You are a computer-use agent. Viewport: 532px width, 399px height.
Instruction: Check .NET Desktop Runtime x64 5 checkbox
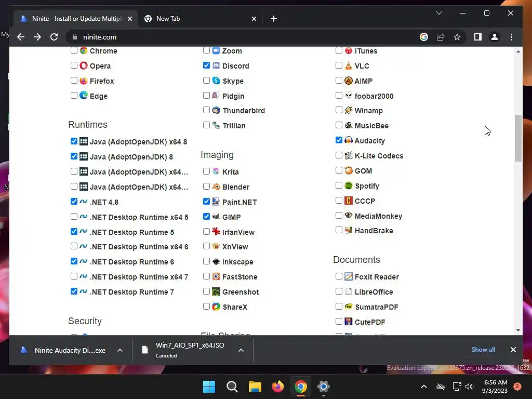click(74, 216)
